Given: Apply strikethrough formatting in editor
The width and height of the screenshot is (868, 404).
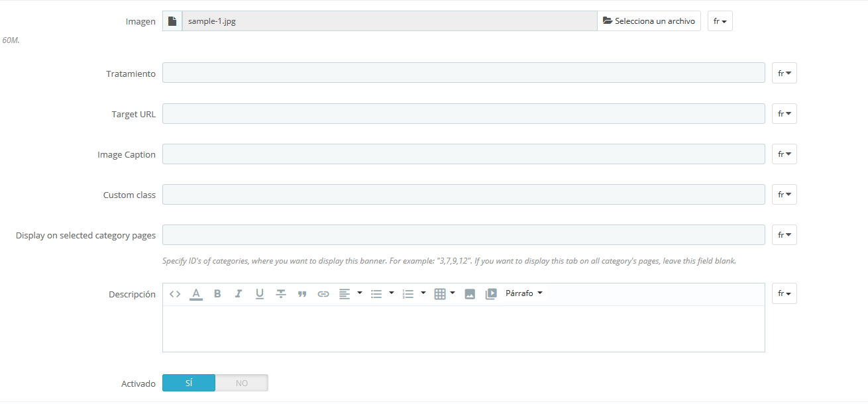Looking at the screenshot, I should 281,294.
